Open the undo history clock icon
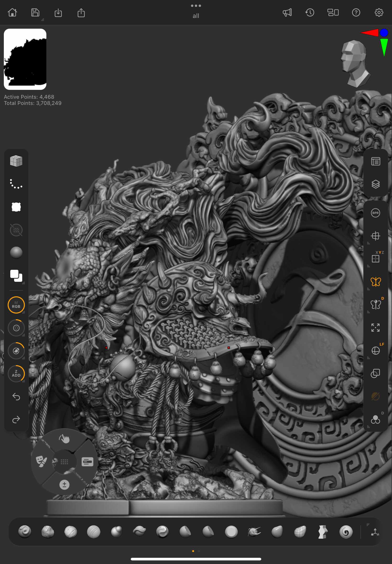The width and height of the screenshot is (392, 564). [x=310, y=12]
